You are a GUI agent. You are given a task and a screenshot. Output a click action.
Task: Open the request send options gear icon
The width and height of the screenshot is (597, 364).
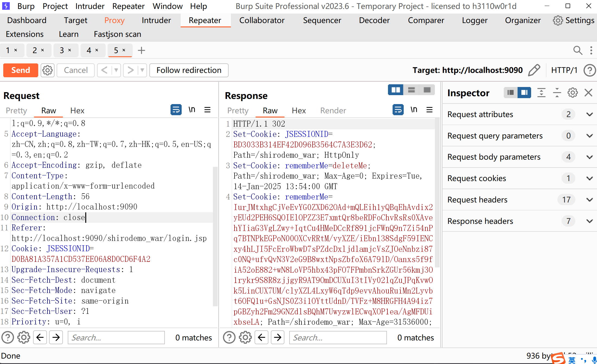[47, 70]
